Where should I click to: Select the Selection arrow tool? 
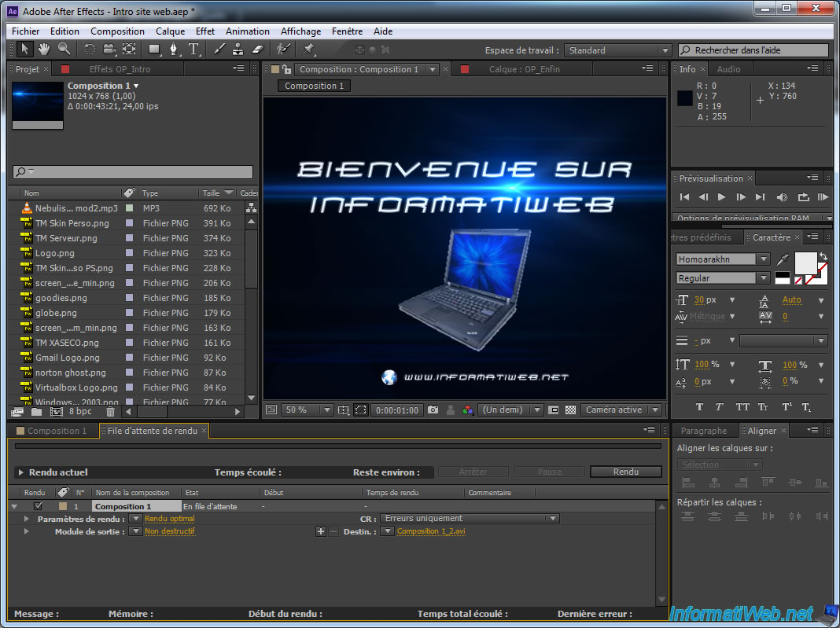[24, 50]
